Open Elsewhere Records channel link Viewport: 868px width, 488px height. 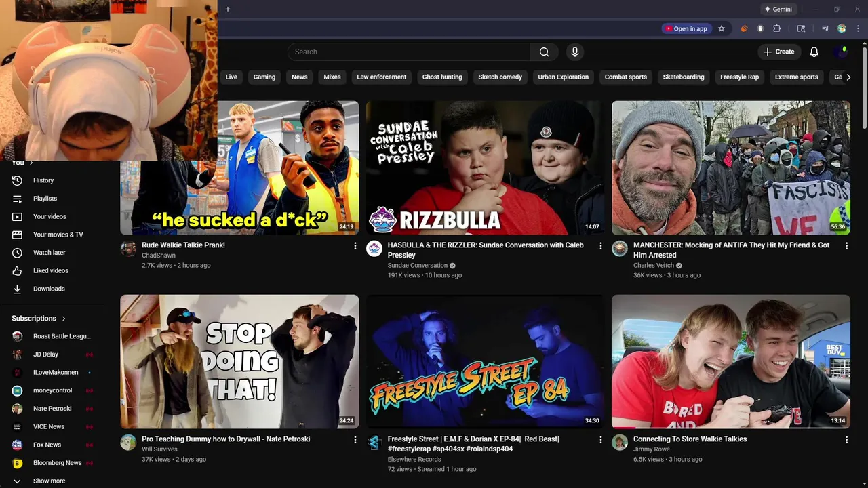(x=414, y=460)
